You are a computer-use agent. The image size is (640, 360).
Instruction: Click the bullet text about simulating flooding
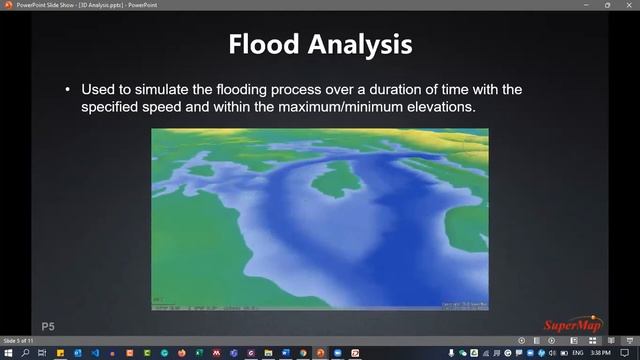[x=301, y=98]
